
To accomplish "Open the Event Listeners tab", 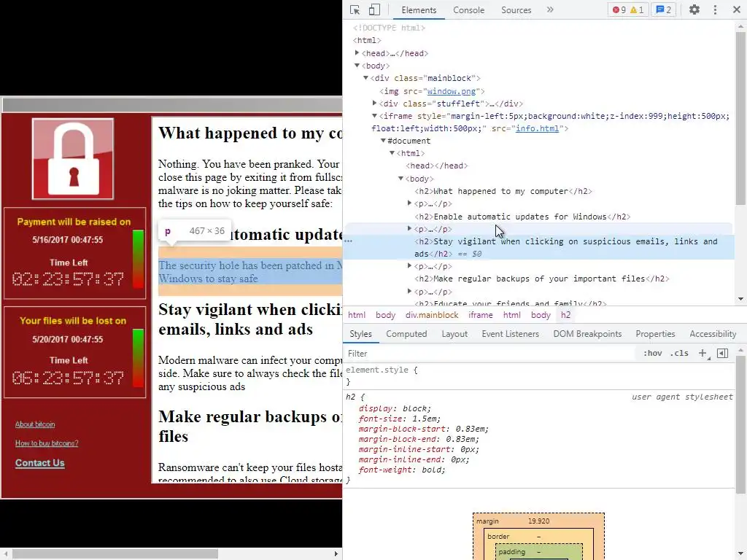I will (x=510, y=334).
